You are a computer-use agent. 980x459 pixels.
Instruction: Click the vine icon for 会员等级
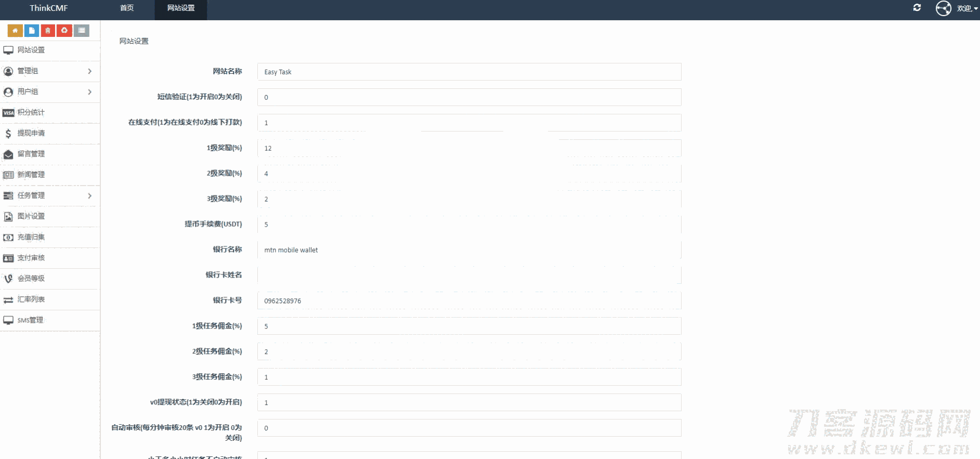click(x=8, y=279)
